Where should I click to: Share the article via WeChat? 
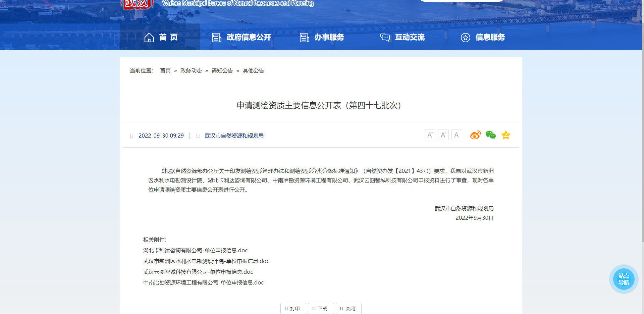(490, 135)
